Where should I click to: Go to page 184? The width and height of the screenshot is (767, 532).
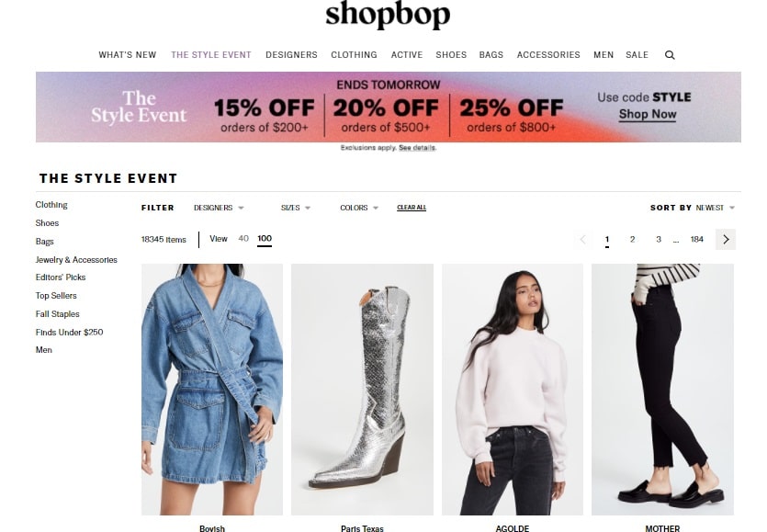tap(696, 239)
